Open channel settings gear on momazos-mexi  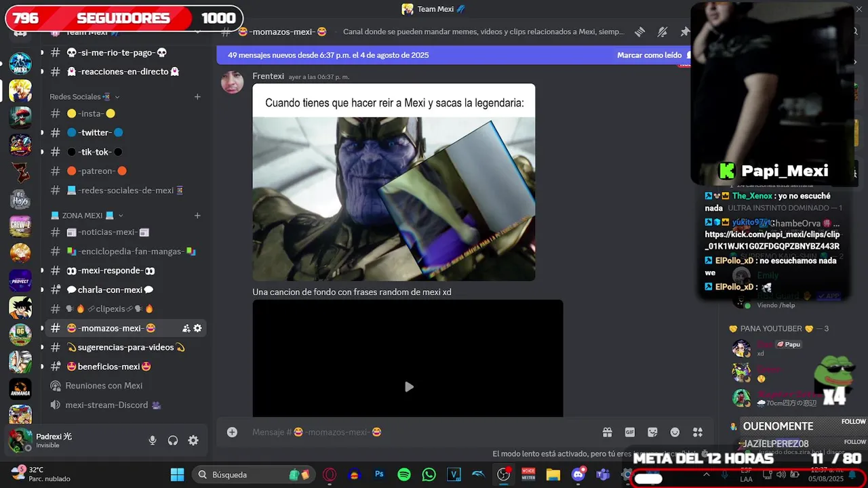click(197, 328)
